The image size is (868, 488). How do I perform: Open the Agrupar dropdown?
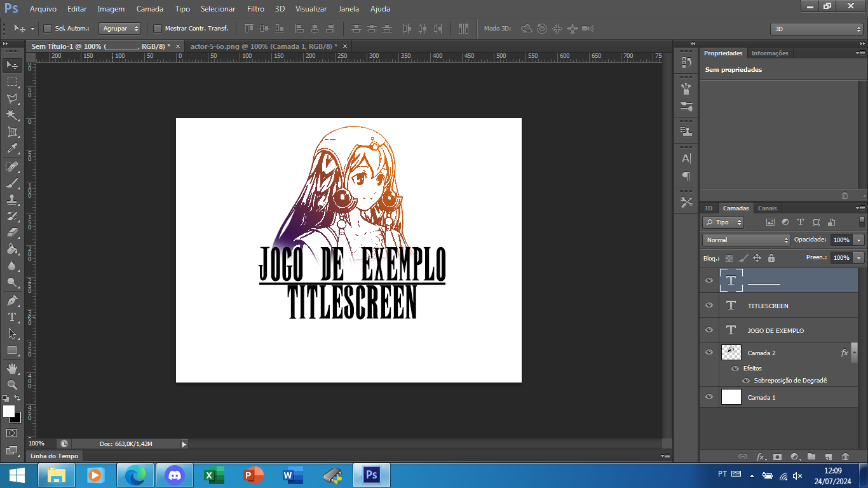click(119, 29)
